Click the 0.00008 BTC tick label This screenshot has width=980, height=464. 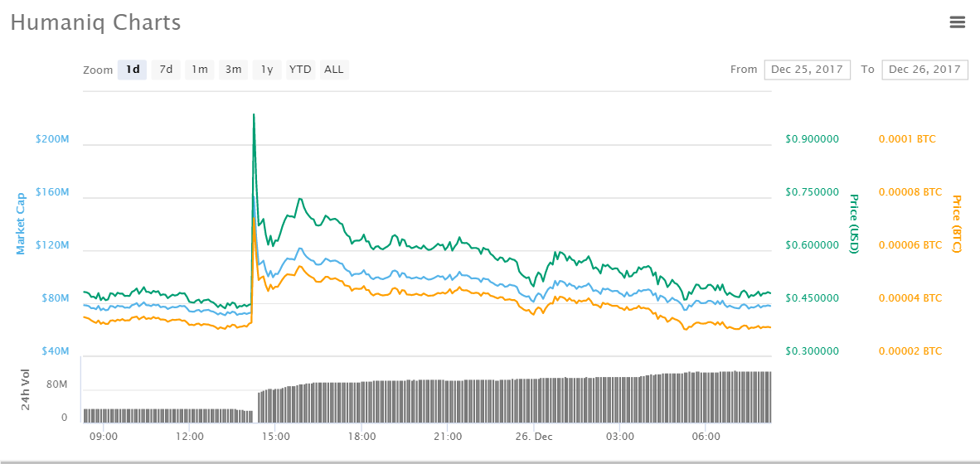(x=910, y=191)
